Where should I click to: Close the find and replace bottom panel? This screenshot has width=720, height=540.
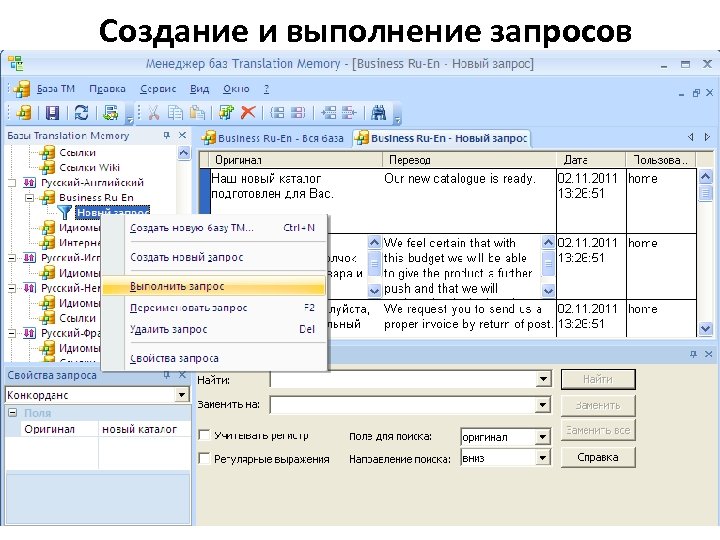point(709,354)
